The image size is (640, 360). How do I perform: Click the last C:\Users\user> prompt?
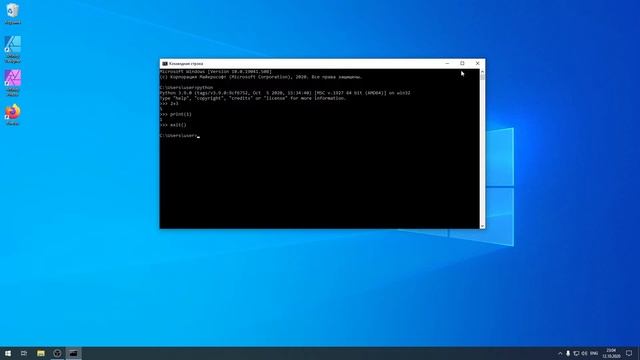[179, 136]
